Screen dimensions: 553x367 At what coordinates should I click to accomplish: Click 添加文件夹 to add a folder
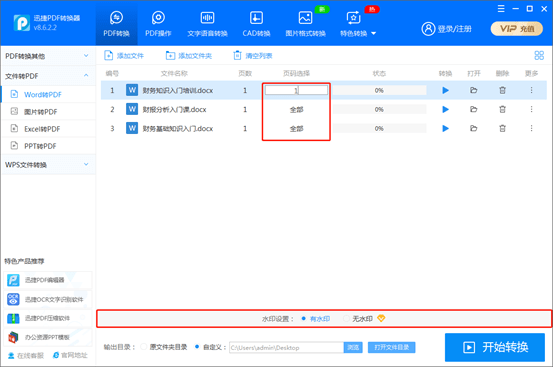189,56
